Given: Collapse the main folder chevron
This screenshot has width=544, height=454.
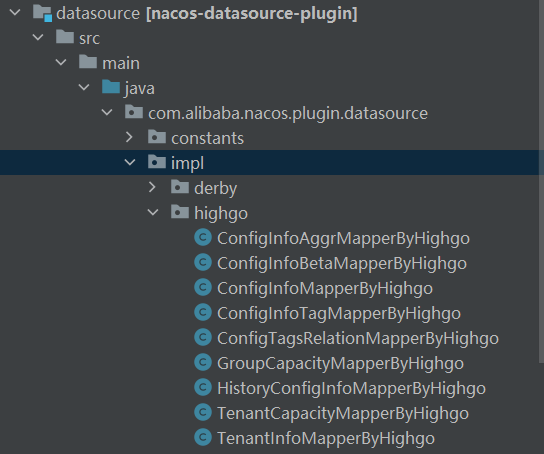Looking at the screenshot, I should (61, 62).
